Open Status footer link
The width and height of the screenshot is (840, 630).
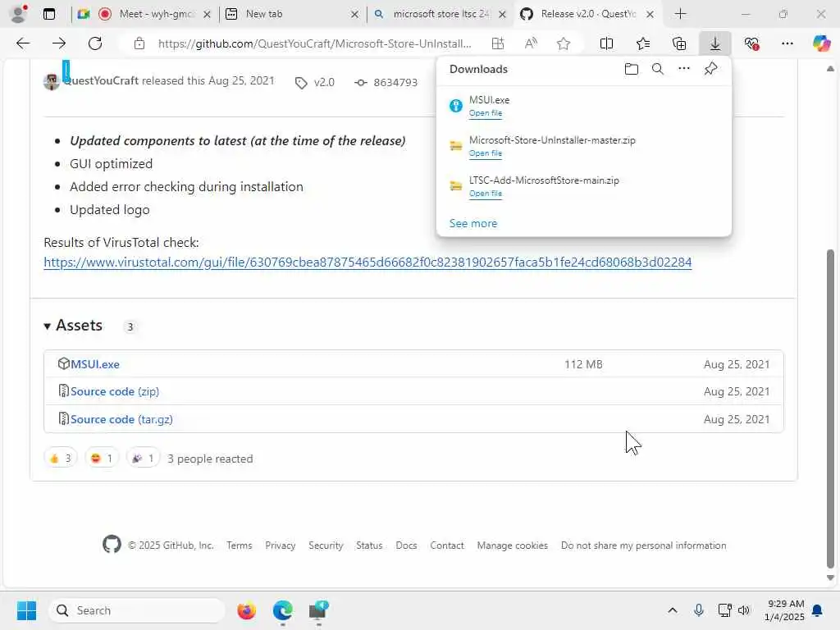click(369, 545)
